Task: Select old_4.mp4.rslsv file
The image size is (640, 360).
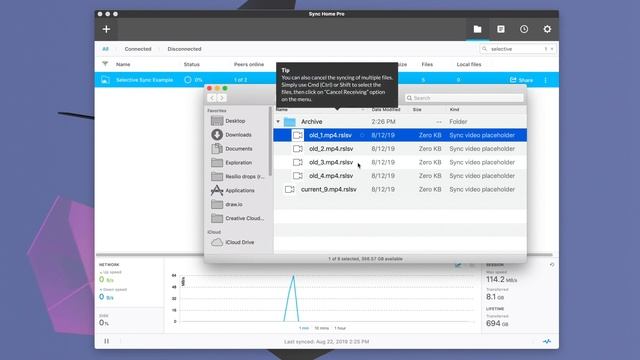Action: click(400, 176)
